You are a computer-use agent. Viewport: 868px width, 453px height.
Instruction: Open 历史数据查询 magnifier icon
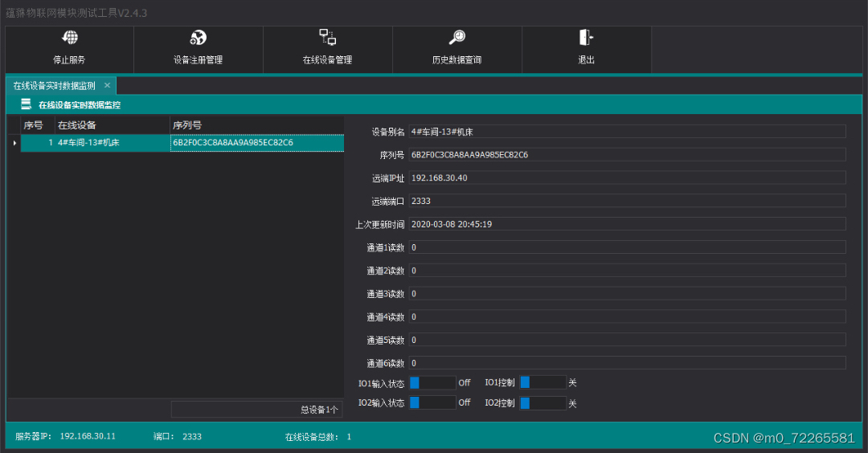(x=457, y=38)
